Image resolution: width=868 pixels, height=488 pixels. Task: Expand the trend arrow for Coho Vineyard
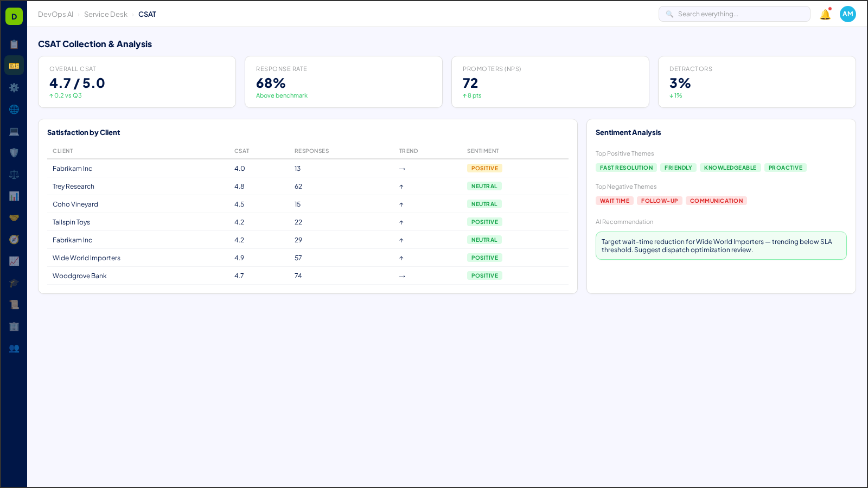point(401,204)
